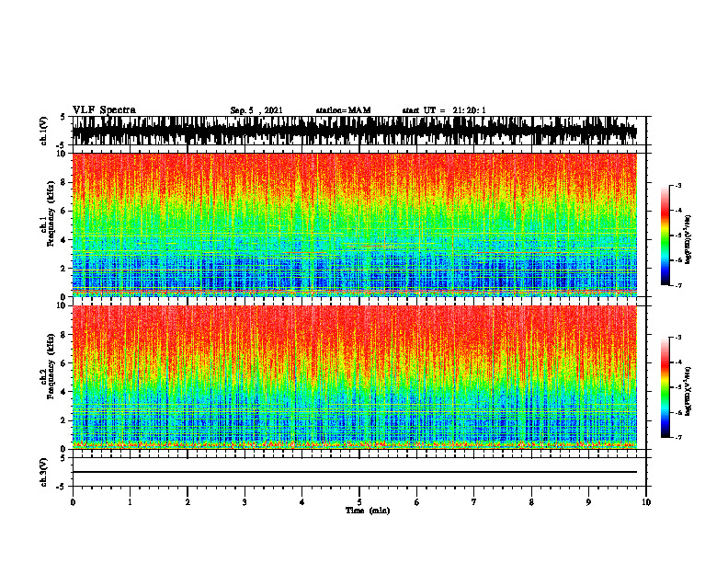Click the ch.3 flat voltage line
The height and width of the screenshot is (563, 728).
click(354, 472)
